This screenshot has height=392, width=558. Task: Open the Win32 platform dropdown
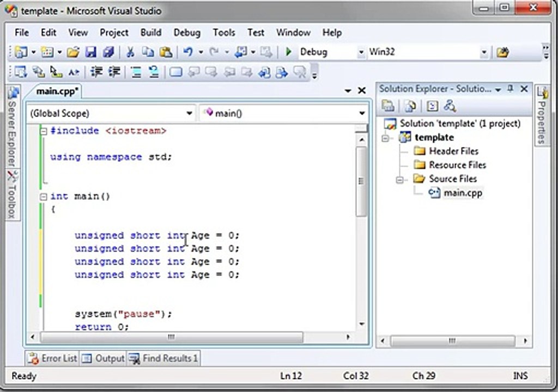[x=484, y=52]
